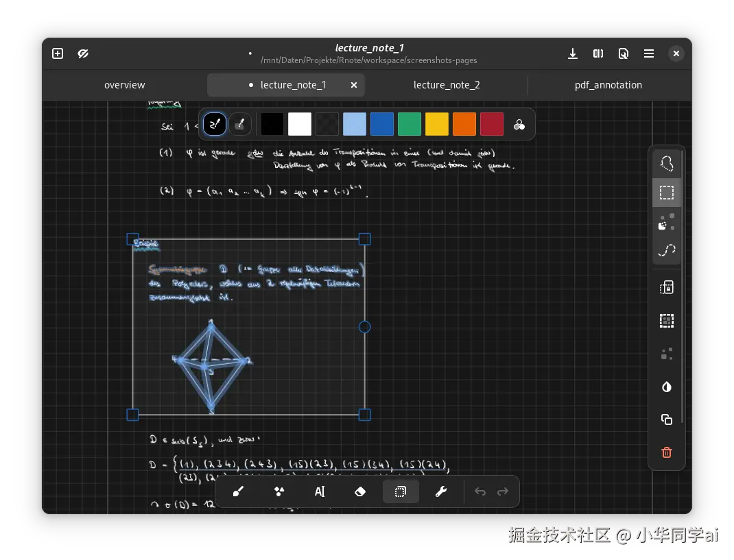Click the top-right selection resize handle
This screenshot has width=734, height=560.
pyautogui.click(x=365, y=239)
